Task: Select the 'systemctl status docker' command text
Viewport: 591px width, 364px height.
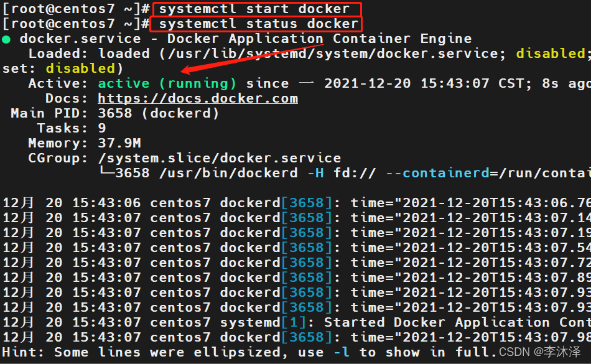Action: point(259,24)
